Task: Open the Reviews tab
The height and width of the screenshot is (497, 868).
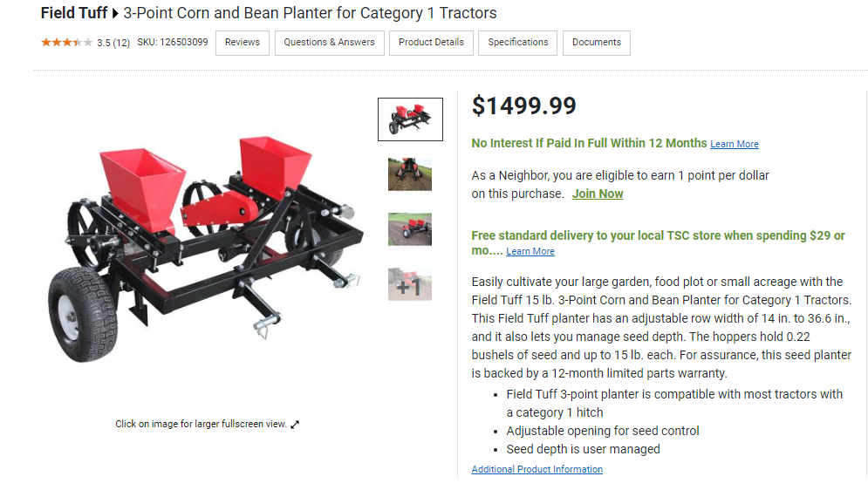Action: click(243, 43)
